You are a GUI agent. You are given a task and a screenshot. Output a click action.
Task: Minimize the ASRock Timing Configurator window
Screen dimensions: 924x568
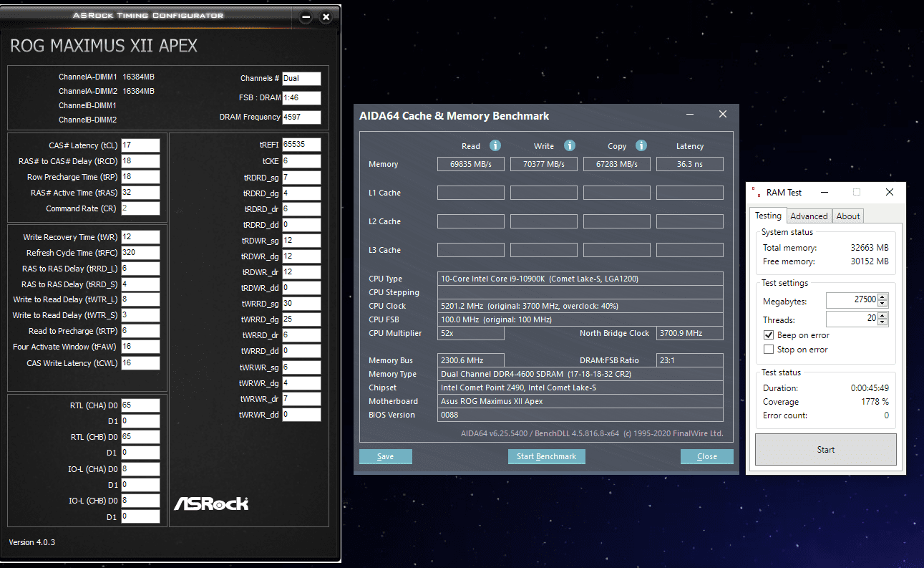click(x=306, y=16)
